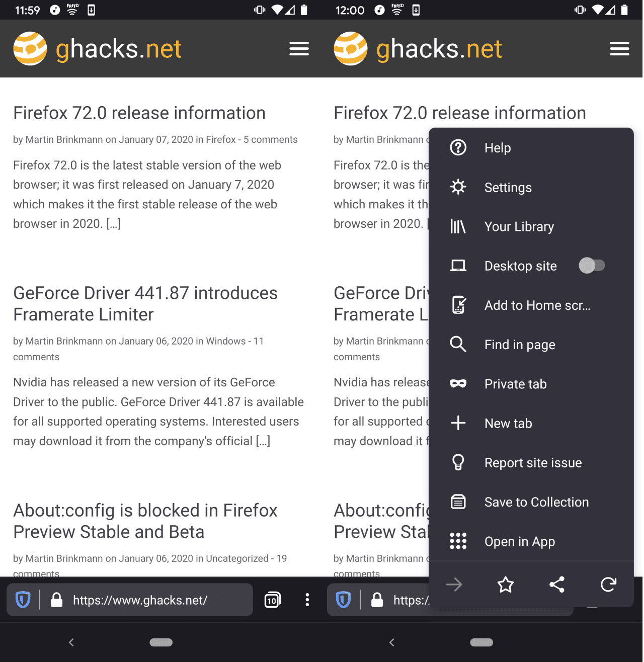Screen dimensions: 644x662
Task: Tap the https://www.ghacks.net/ address field
Action: pyautogui.click(x=140, y=600)
